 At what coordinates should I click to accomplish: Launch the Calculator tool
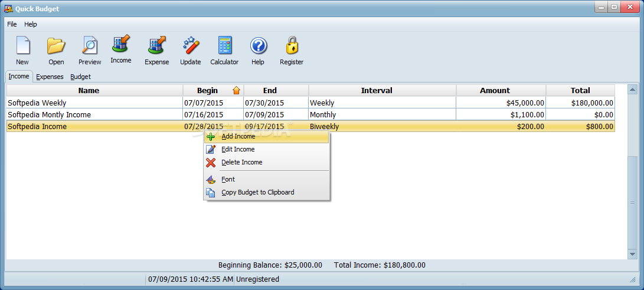tap(224, 45)
